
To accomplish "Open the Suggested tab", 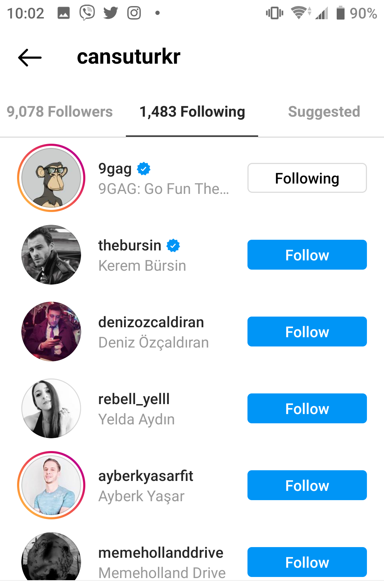I will pyautogui.click(x=324, y=112).
